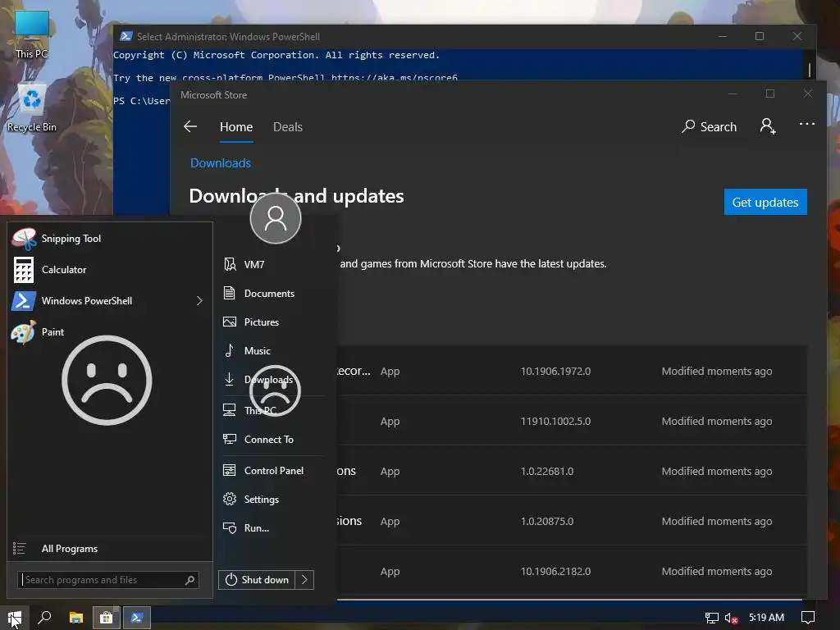
Task: Expand the Shut down options arrow
Action: (304, 580)
